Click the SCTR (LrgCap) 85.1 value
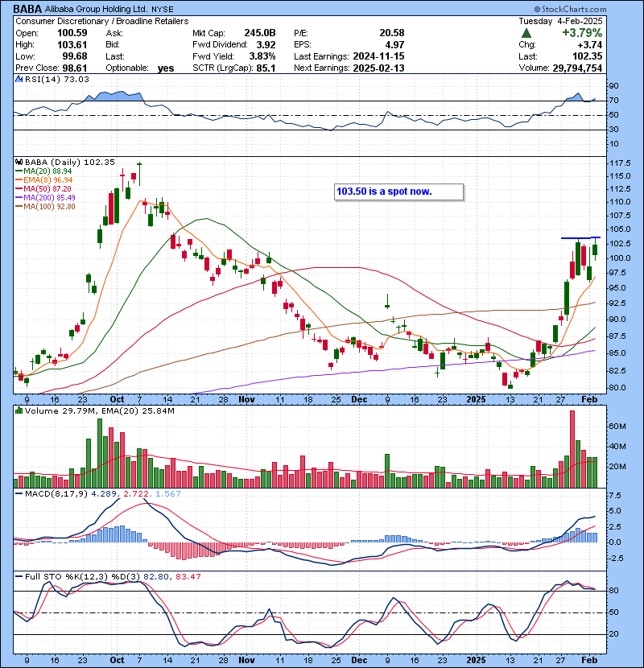This screenshot has width=644, height=668. (266, 68)
